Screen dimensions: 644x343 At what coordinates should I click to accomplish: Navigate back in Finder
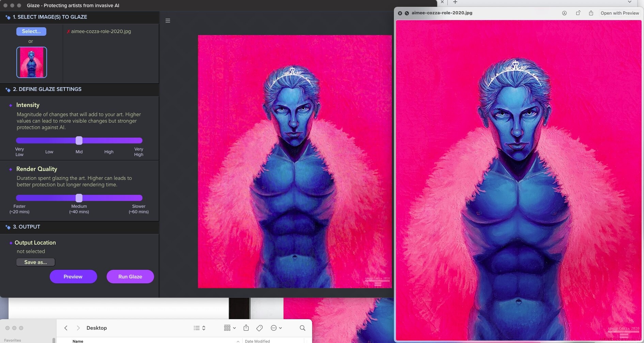(66, 328)
